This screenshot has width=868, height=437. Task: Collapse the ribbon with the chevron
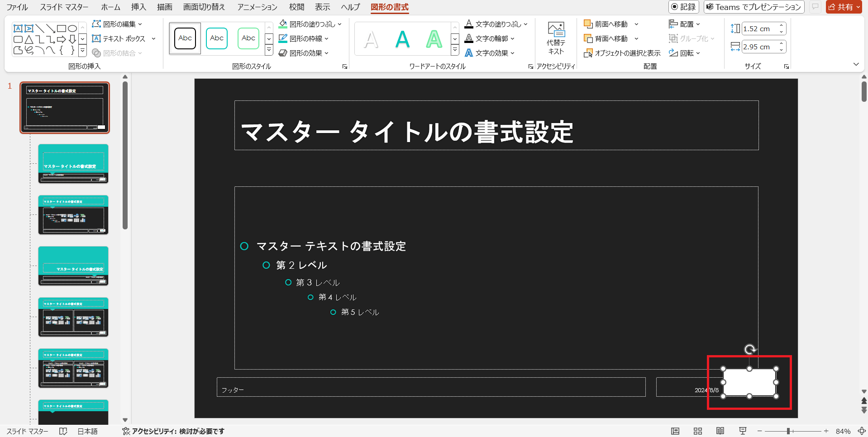coord(856,64)
